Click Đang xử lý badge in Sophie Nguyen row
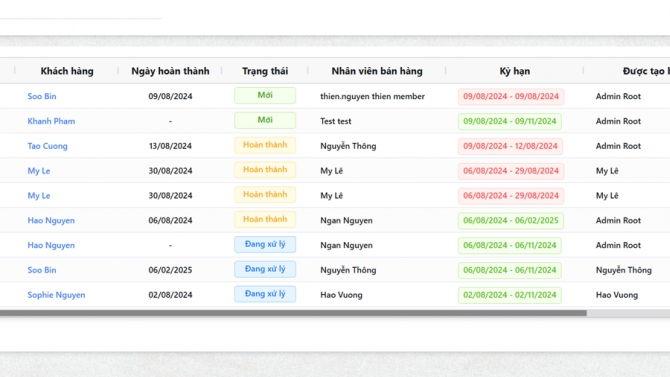This screenshot has height=377, width=670. pyautogui.click(x=265, y=294)
